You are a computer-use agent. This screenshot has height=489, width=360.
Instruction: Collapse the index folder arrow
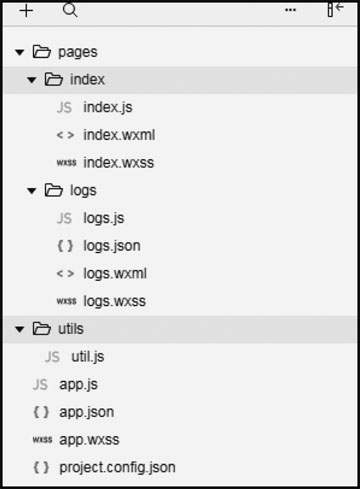click(32, 80)
